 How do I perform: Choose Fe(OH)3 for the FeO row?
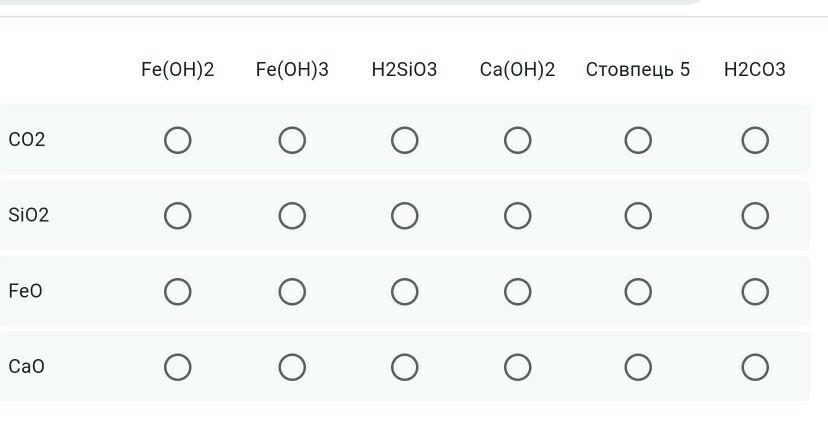click(x=292, y=292)
